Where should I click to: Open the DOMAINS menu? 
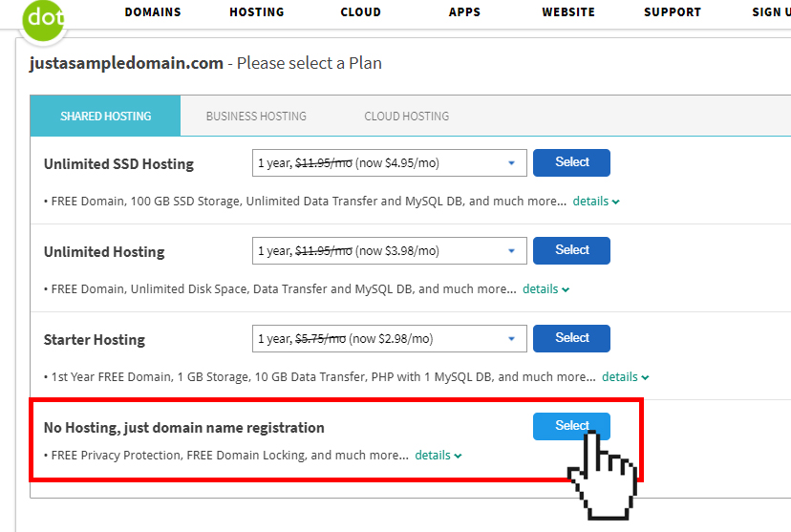[153, 12]
